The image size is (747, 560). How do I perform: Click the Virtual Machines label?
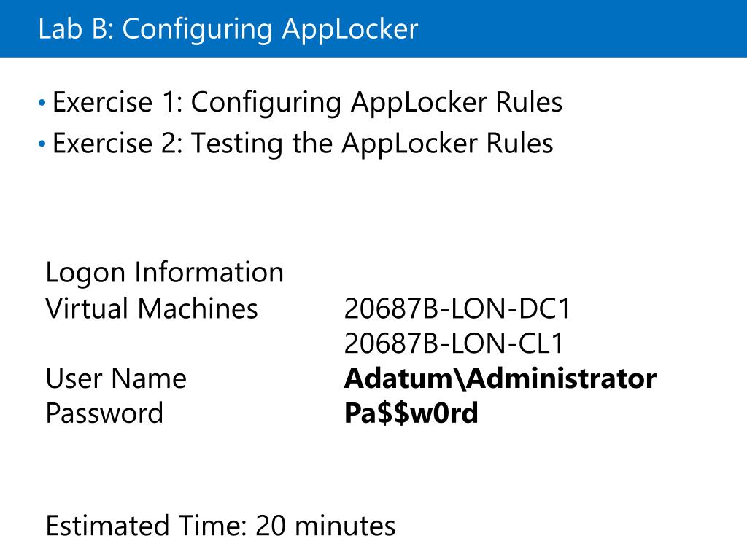(x=152, y=308)
